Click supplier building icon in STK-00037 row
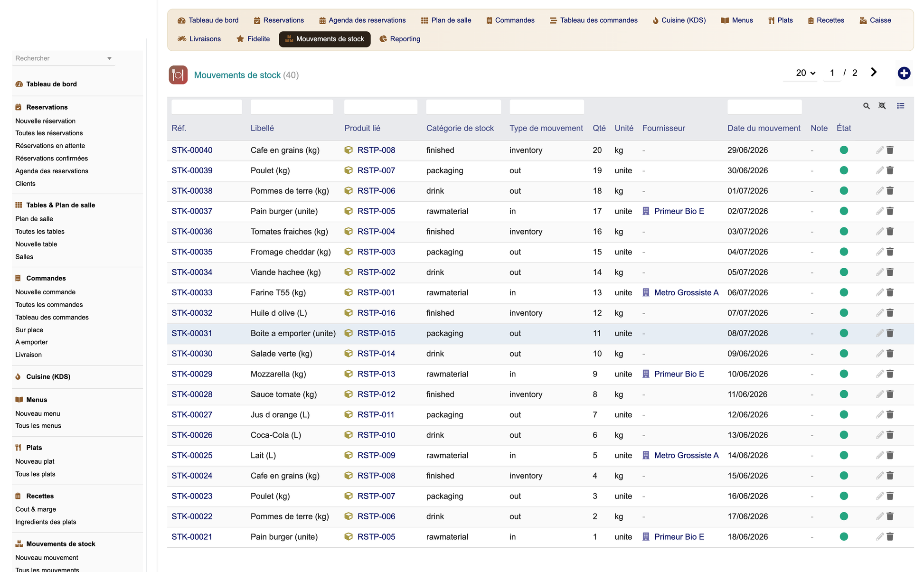 point(646,211)
